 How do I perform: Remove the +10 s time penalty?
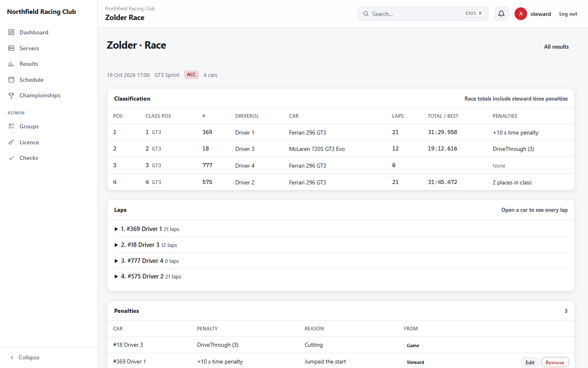pos(555,362)
